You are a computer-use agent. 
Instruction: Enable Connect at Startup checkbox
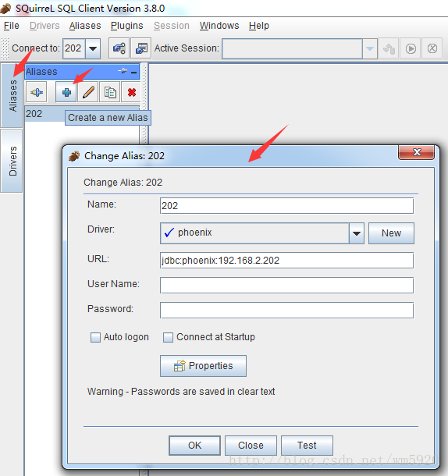point(168,337)
